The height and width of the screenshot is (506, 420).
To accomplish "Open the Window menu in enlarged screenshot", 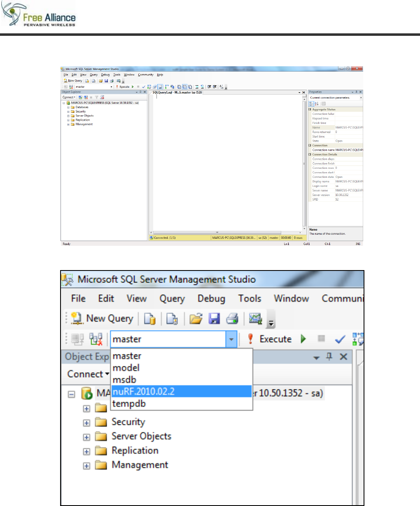I will [x=292, y=298].
